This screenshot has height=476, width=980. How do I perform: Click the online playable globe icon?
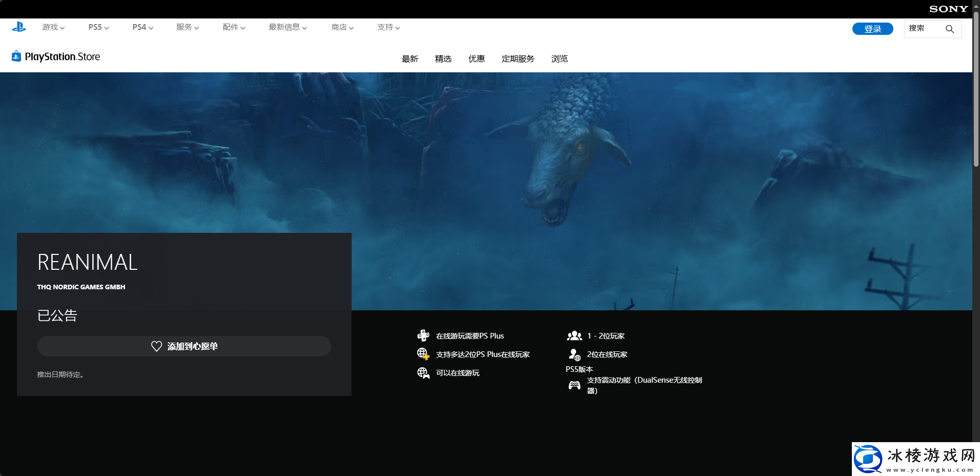[x=423, y=373]
